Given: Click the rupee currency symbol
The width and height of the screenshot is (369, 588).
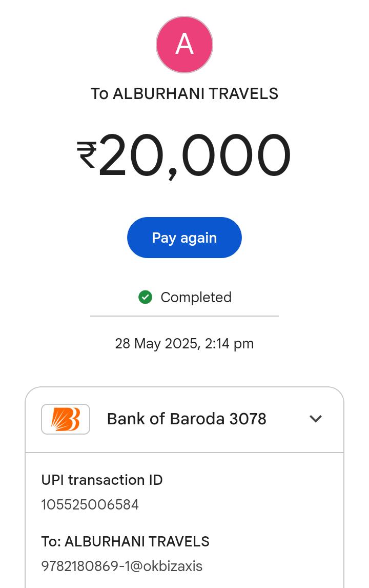Looking at the screenshot, I should click(87, 155).
